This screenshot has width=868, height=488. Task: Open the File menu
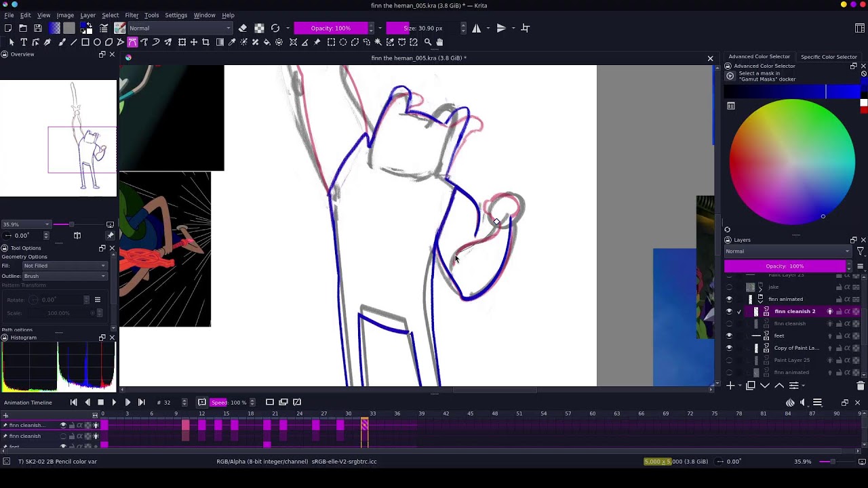coord(9,15)
